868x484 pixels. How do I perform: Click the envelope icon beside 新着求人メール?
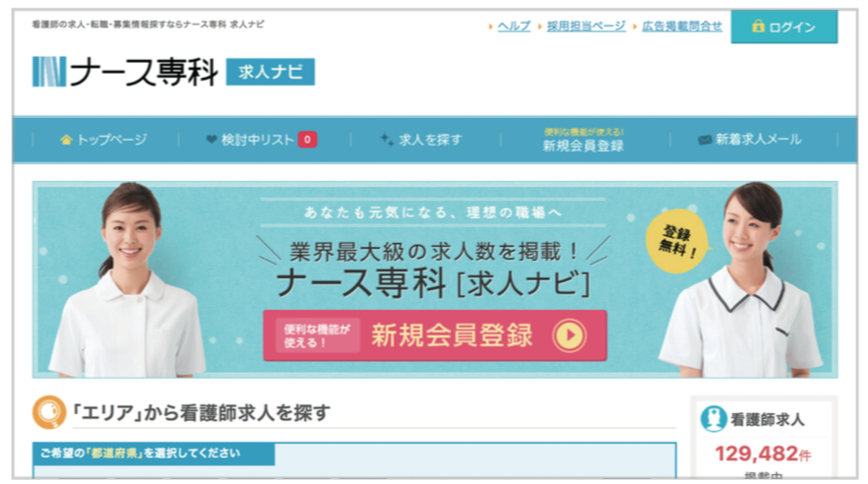point(705,140)
